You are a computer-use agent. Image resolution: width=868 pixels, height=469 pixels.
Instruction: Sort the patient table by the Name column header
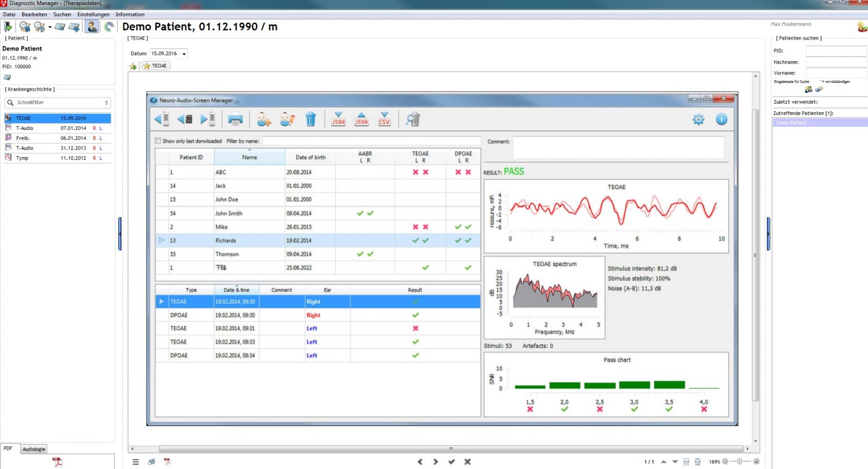coord(250,157)
